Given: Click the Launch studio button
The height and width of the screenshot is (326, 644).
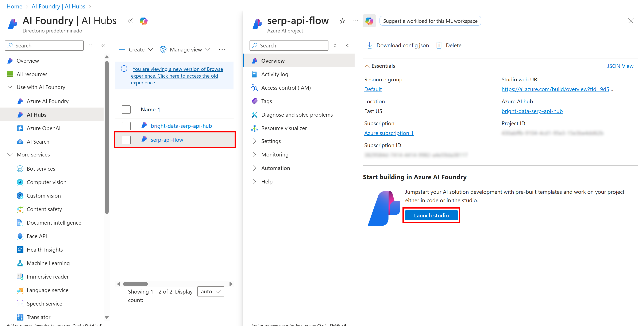Looking at the screenshot, I should [x=431, y=215].
